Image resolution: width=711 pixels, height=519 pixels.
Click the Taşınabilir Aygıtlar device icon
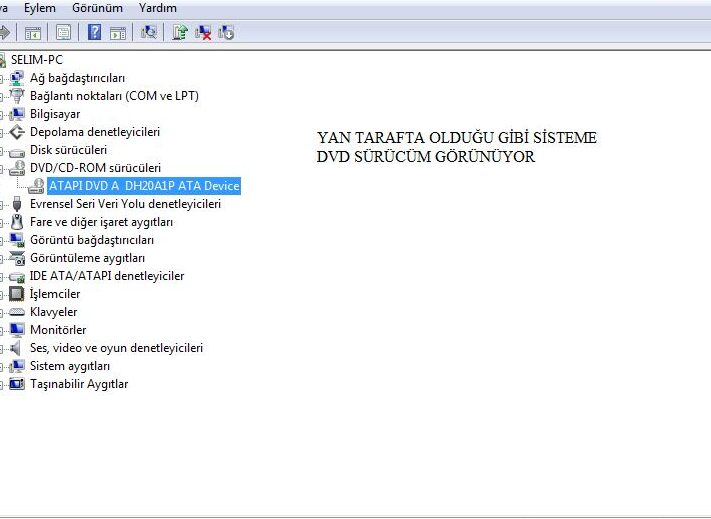tap(17, 384)
